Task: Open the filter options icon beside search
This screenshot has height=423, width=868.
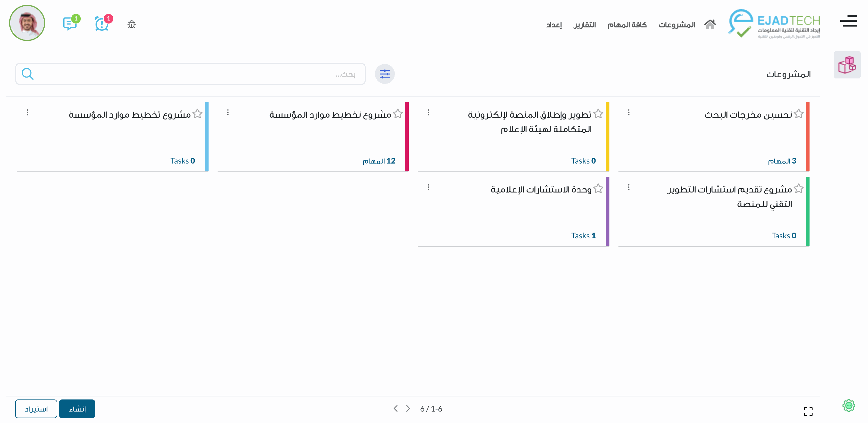Action: 385,74
